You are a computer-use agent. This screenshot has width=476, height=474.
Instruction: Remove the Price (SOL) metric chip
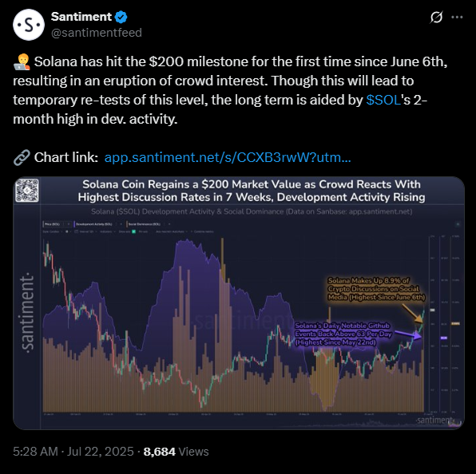[69, 224]
